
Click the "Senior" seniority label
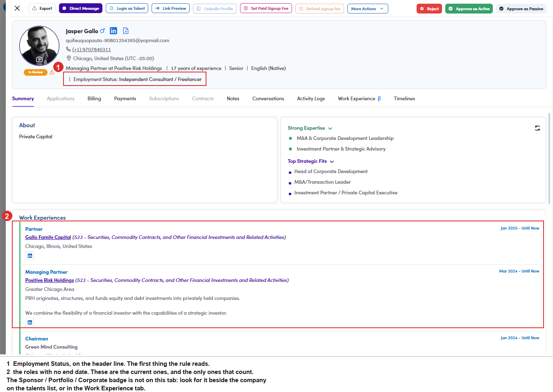236,68
